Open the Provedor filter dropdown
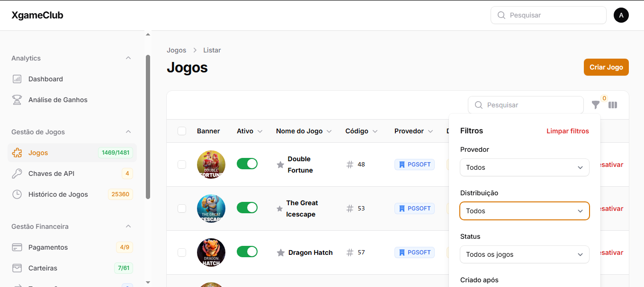Image resolution: width=644 pixels, height=287 pixels. [x=524, y=167]
